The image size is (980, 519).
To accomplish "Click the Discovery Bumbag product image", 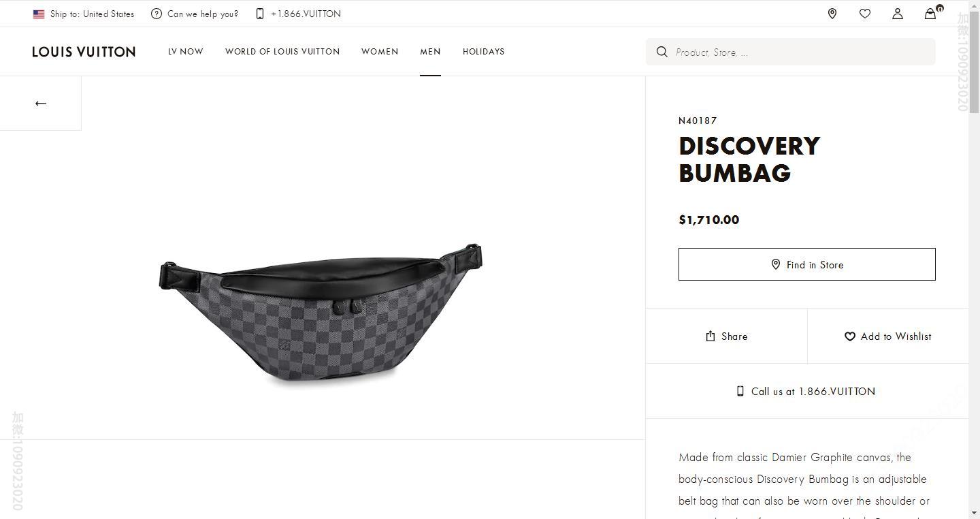I will (x=321, y=313).
